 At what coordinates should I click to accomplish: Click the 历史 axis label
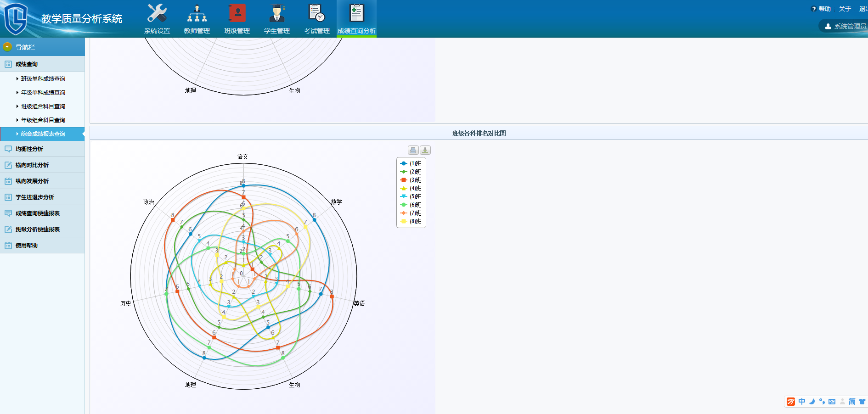126,303
